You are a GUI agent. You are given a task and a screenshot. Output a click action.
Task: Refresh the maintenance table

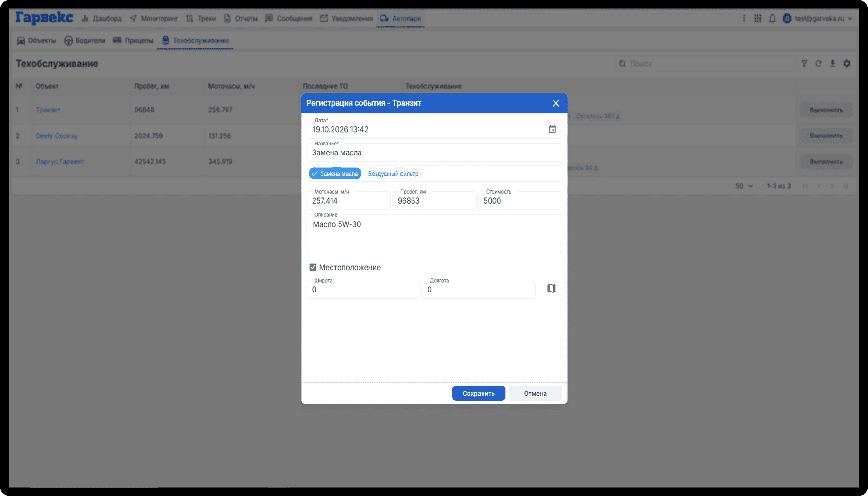(818, 63)
